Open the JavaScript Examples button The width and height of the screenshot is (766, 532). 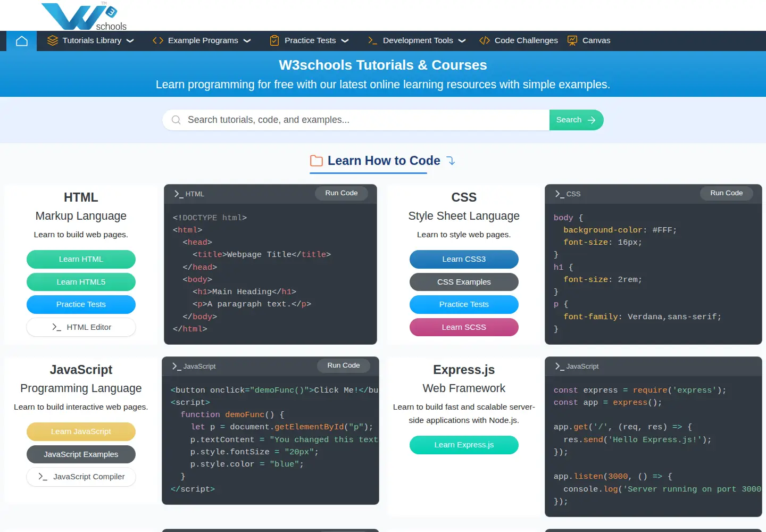81,454
